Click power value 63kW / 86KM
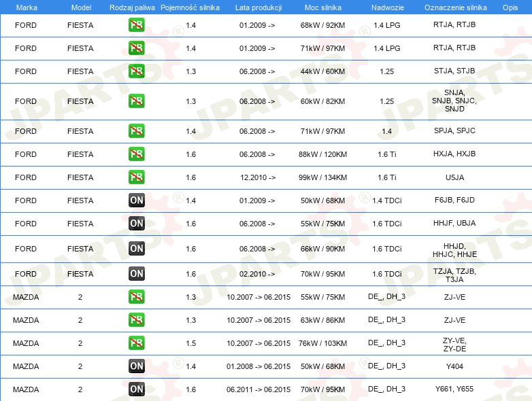 (322, 320)
